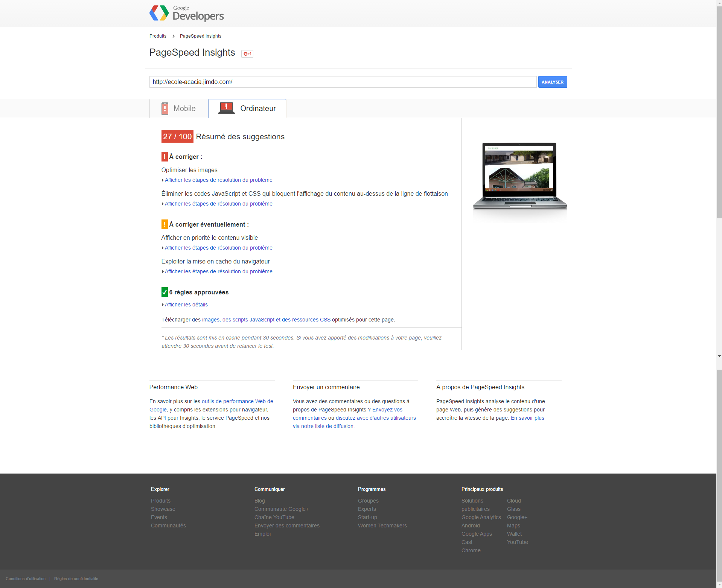Click the laptop page preview thumbnail
722x588 pixels.
[520, 175]
